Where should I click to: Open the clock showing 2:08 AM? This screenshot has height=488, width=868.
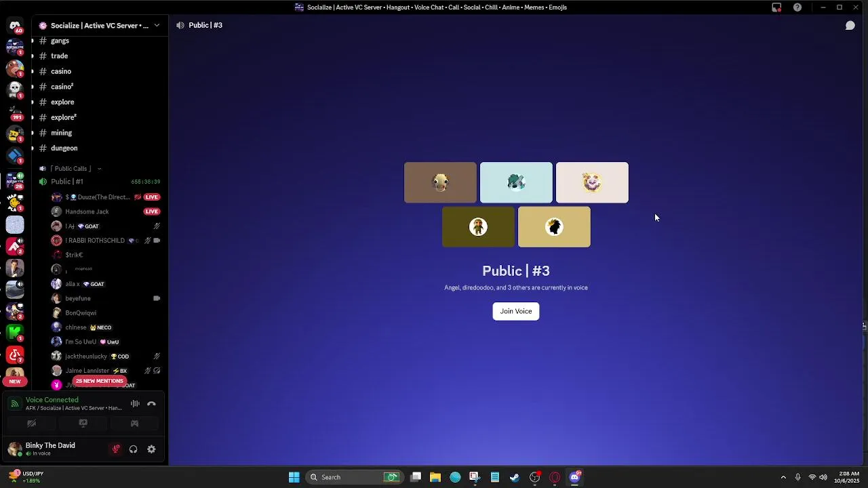click(x=848, y=477)
